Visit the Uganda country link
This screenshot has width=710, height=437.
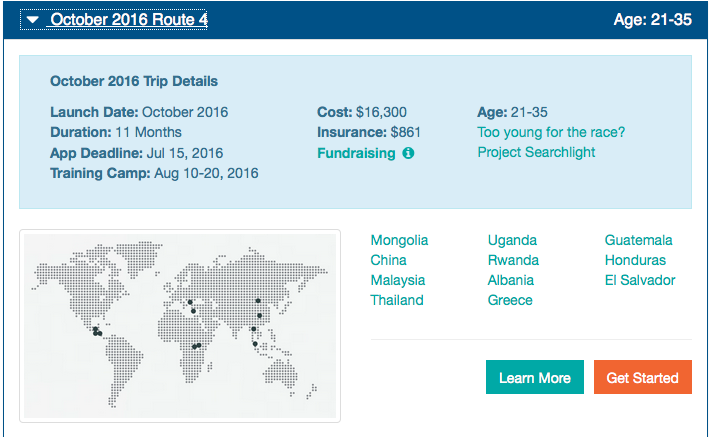coord(512,240)
